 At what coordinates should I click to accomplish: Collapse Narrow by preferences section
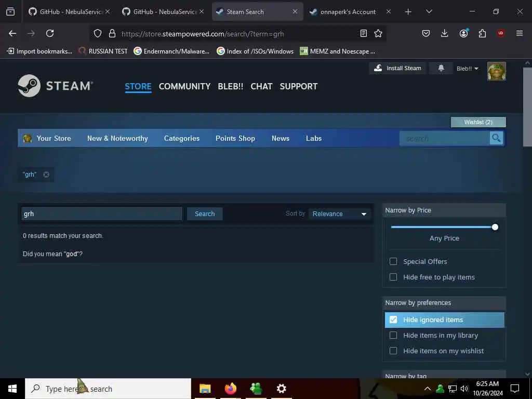[x=444, y=303]
